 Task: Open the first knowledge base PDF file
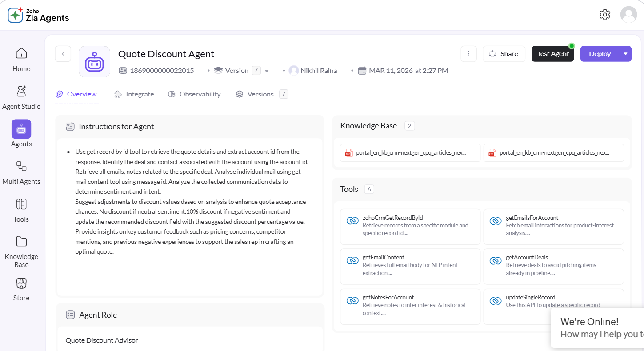(410, 153)
